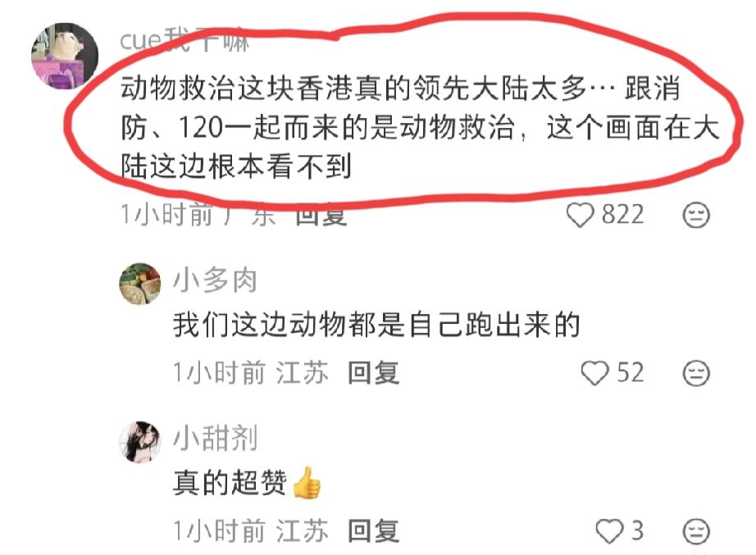Tap the dislike face beside 822 likes
Image resolution: width=756 pixels, height=555 pixels.
coord(696,215)
